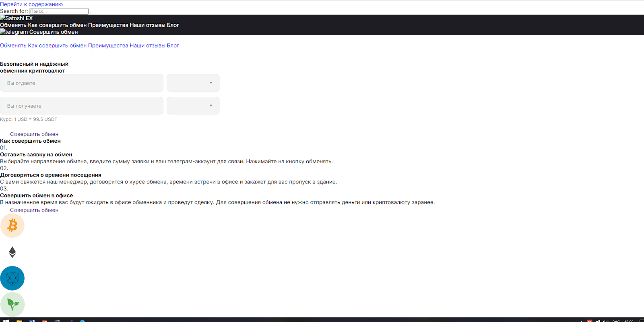644x322 pixels.
Task: Follow the 'Перейти к содержанию' skip link
Action: (31, 4)
